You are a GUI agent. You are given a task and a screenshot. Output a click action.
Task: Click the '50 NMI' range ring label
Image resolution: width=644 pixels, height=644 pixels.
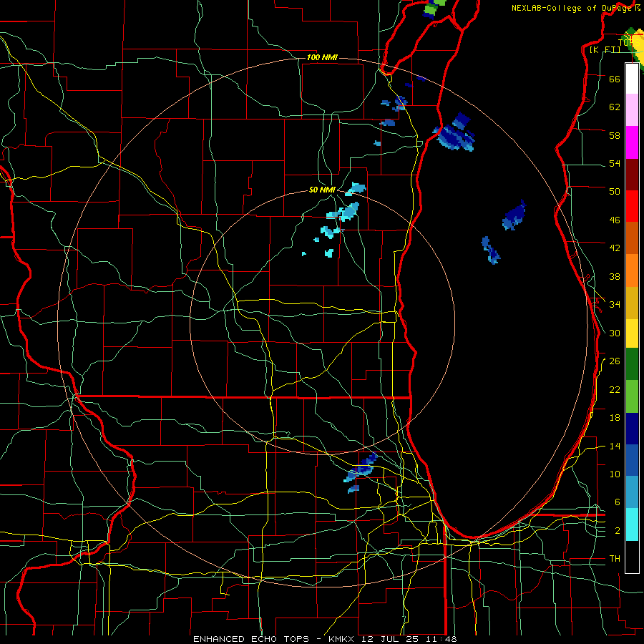click(x=323, y=190)
